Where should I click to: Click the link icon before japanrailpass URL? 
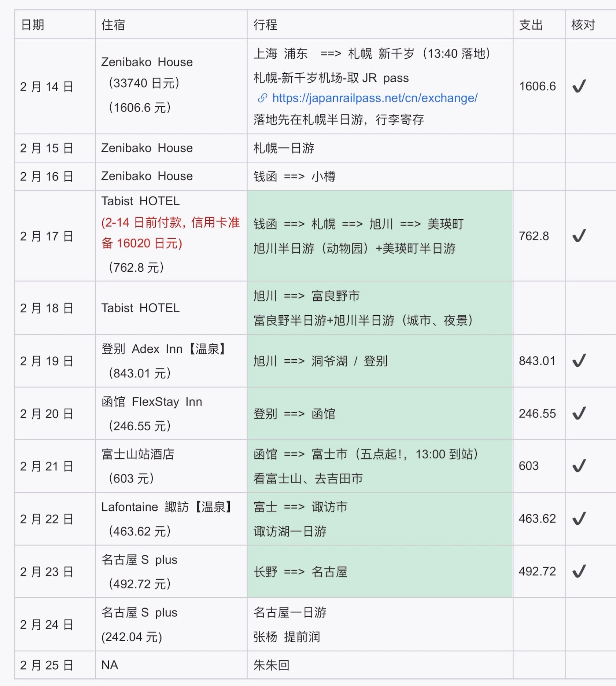tap(262, 98)
